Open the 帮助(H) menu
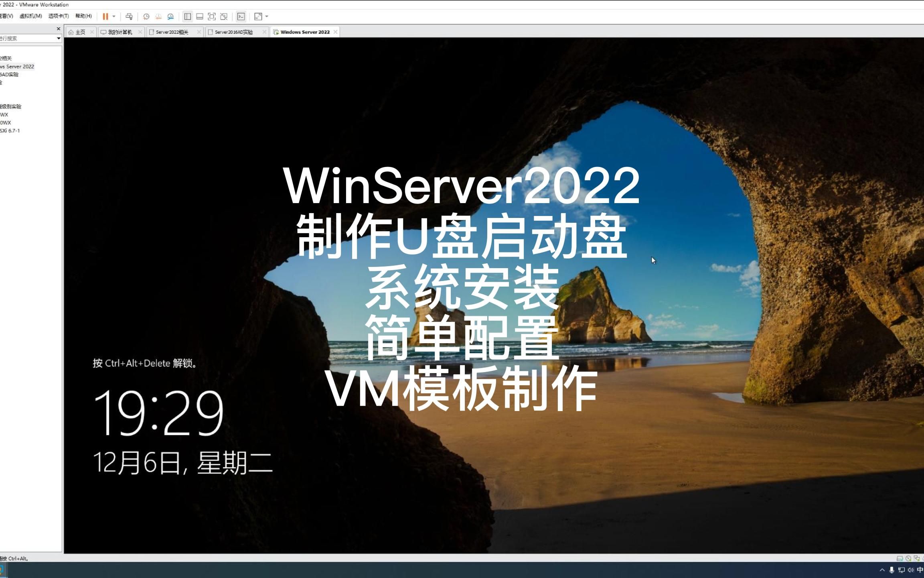This screenshot has height=578, width=924. [83, 16]
